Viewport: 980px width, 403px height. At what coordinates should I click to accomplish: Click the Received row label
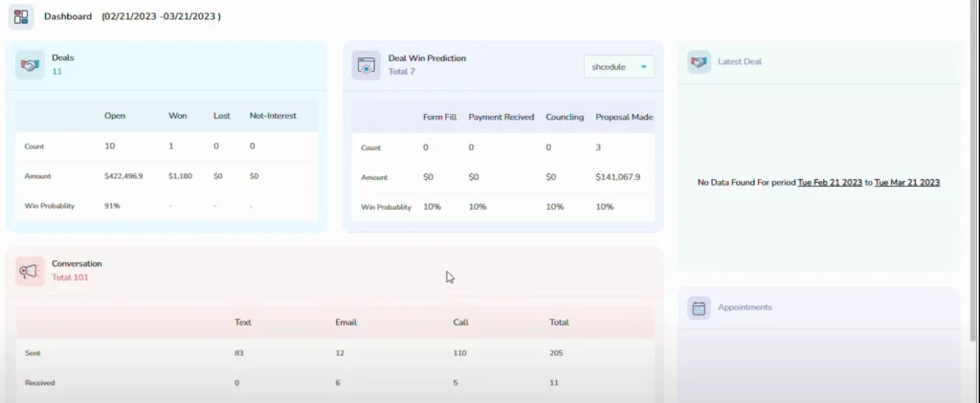click(40, 382)
